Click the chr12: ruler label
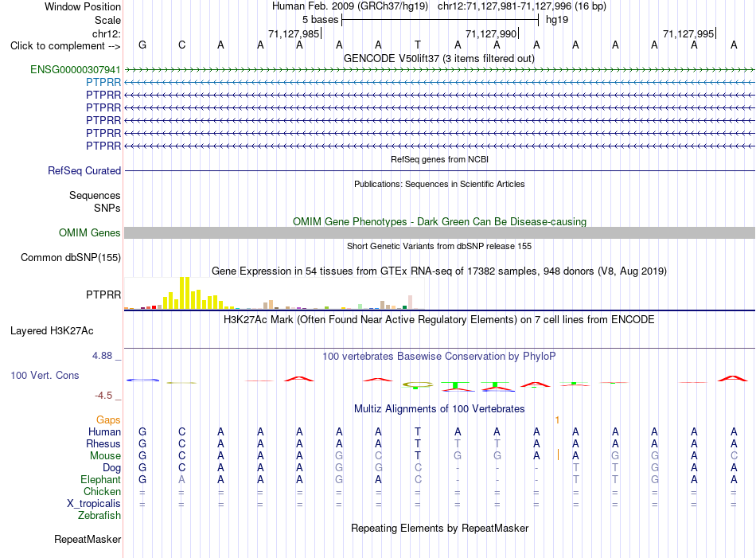 pos(106,33)
